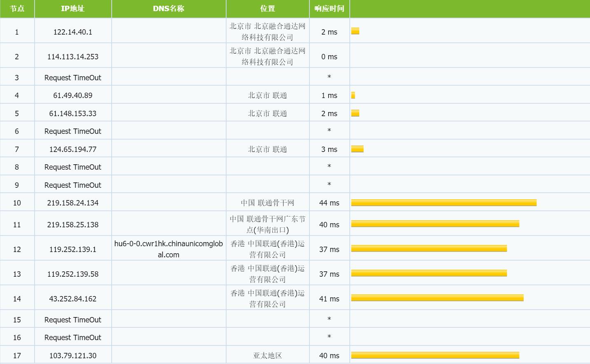Viewport: 590px width, 364px height.
Task: Click Request TimeOut in node 16 row
Action: (x=73, y=338)
